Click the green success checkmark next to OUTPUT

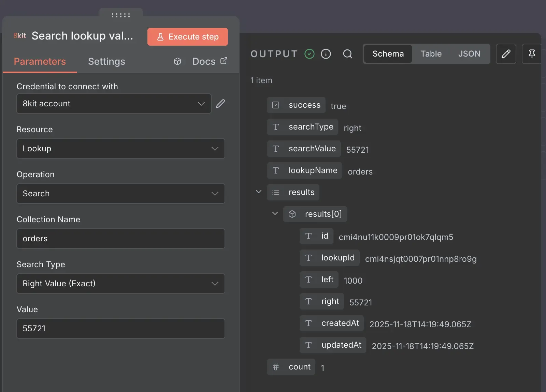(310, 54)
